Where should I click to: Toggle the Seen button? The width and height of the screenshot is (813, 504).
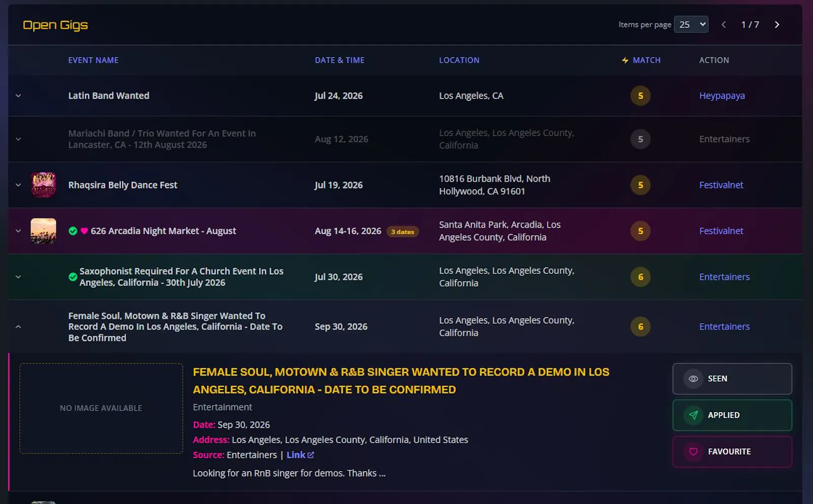pyautogui.click(x=732, y=379)
